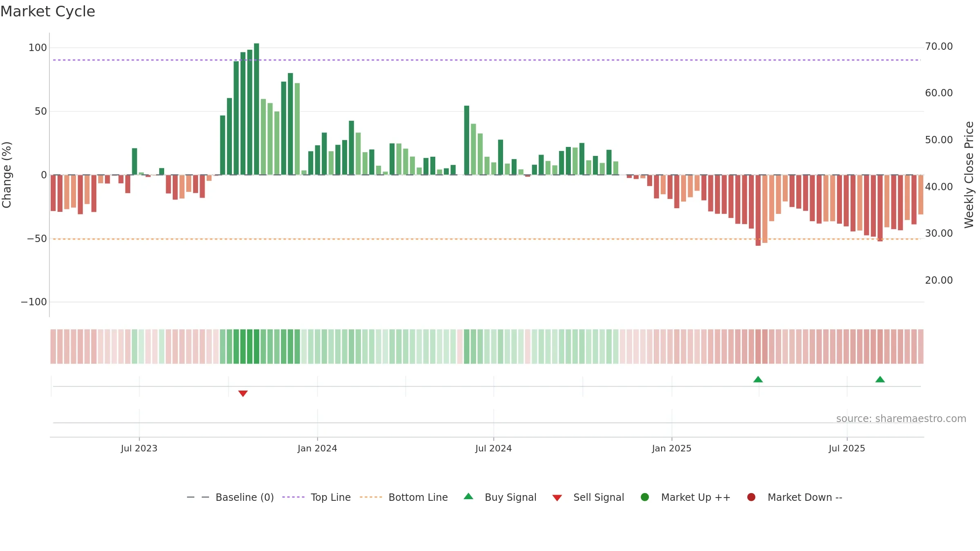Click the red sell signal marker on timeline
Image resolution: width=980 pixels, height=551 pixels.
[243, 393]
